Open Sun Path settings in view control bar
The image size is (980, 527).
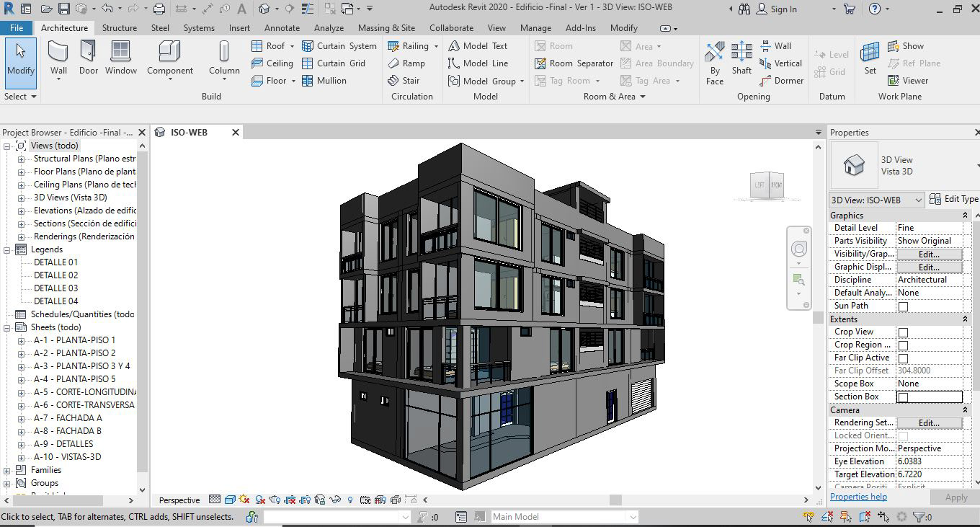[244, 500]
